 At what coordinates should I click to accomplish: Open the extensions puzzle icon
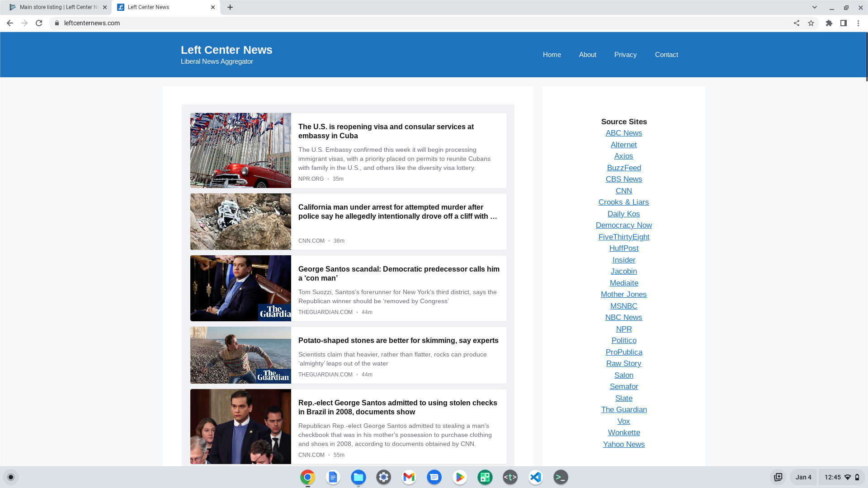click(x=829, y=23)
